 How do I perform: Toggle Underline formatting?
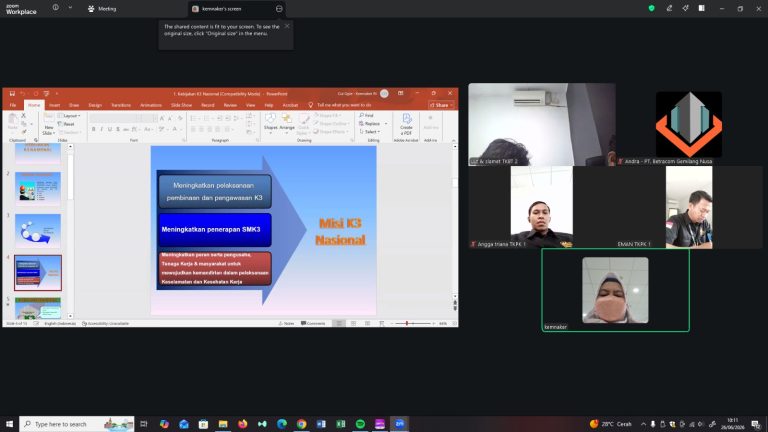coord(110,129)
